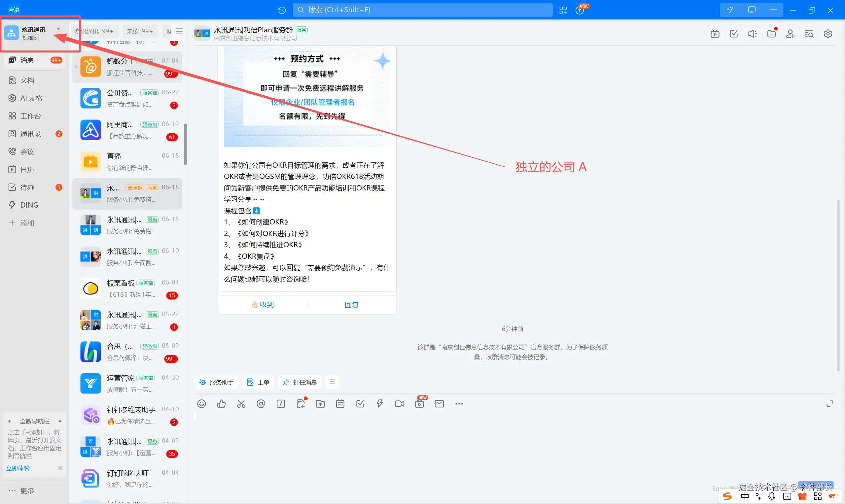This screenshot has height=504, width=845.
Task: Open search history clock icon
Action: click(282, 10)
